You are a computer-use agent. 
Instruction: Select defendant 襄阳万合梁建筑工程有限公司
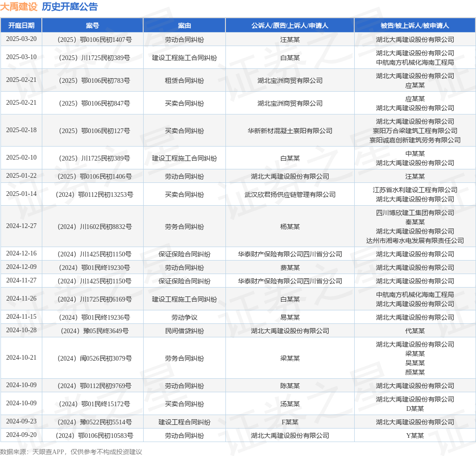coord(415,131)
